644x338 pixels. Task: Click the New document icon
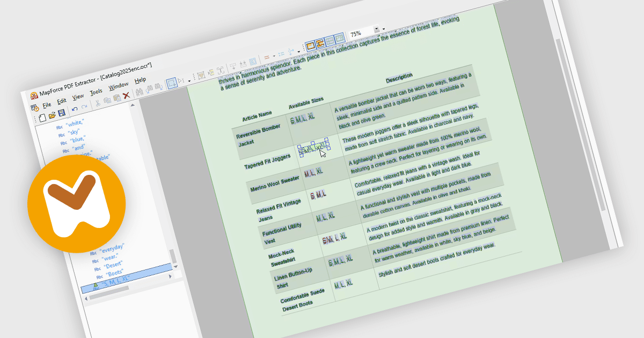coord(43,117)
